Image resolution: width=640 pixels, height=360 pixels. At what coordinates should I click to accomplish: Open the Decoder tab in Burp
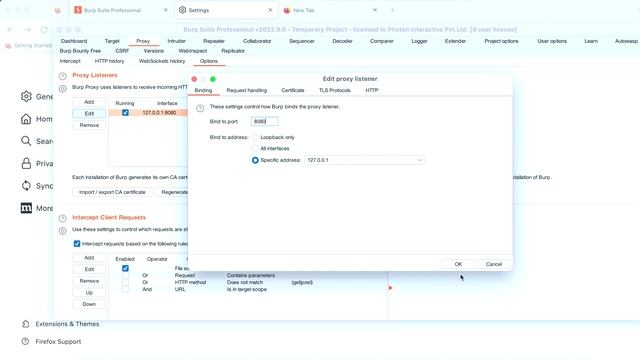coord(342,41)
